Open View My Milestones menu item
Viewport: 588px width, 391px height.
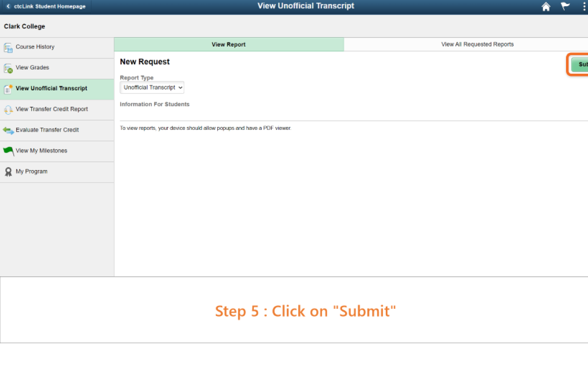pos(41,151)
